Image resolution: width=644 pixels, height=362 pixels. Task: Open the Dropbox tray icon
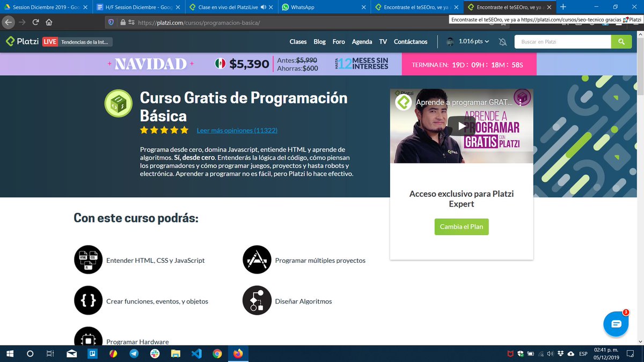560,353
